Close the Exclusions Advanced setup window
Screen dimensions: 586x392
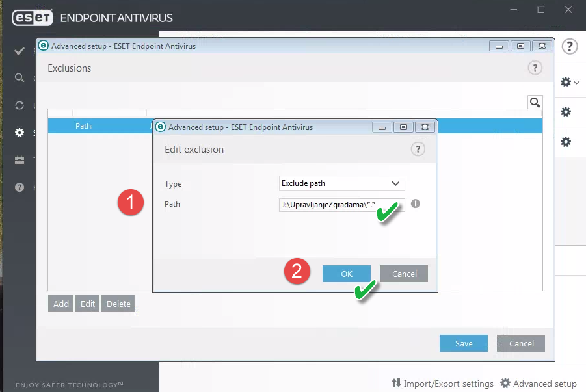tap(542, 46)
